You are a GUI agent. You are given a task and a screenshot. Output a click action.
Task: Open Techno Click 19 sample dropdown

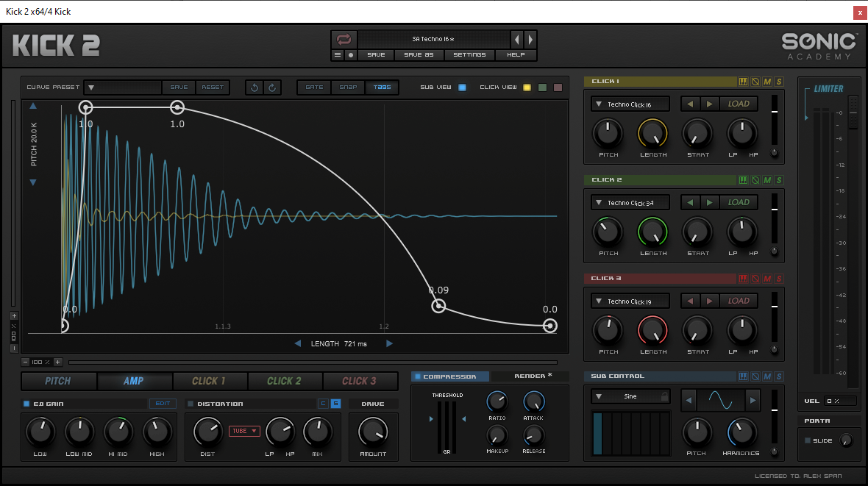[x=630, y=301]
